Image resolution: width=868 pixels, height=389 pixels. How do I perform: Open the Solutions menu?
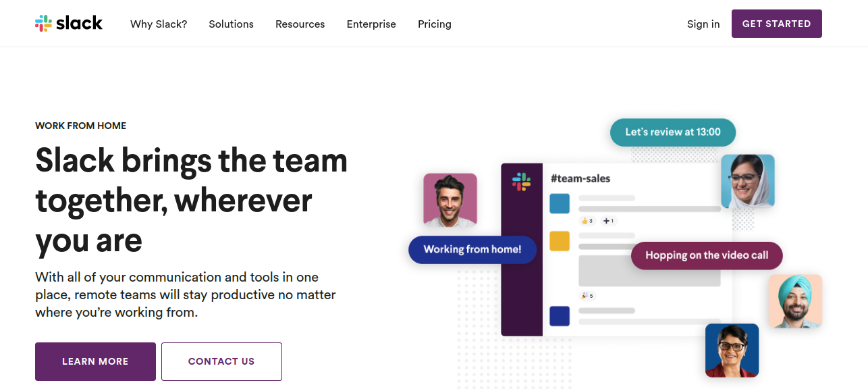pos(231,24)
